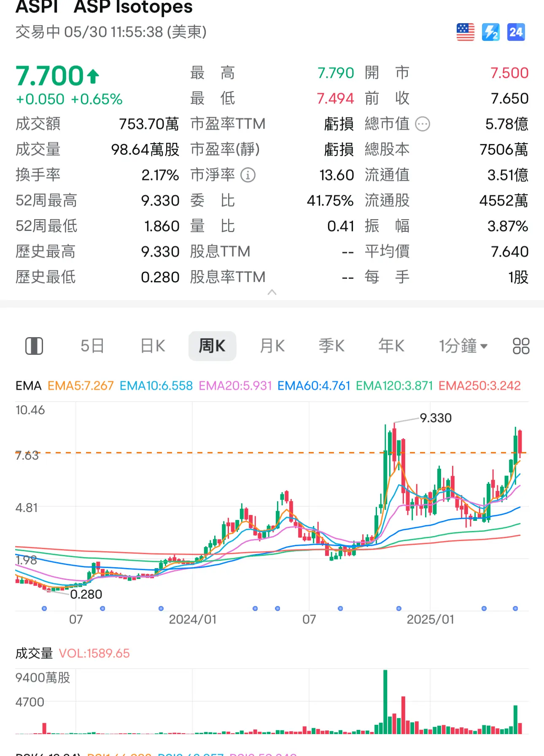Tap 換手率 value 2.17%

(160, 175)
